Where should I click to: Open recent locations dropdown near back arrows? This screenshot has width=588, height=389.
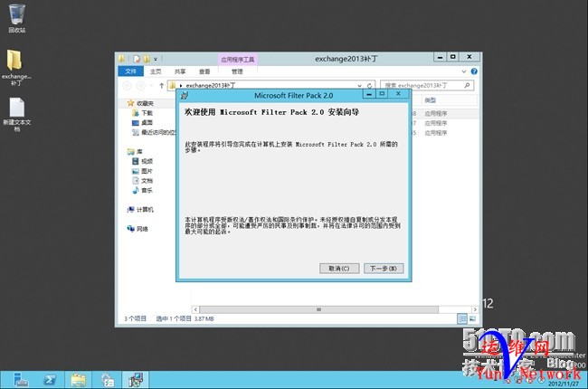tap(151, 86)
